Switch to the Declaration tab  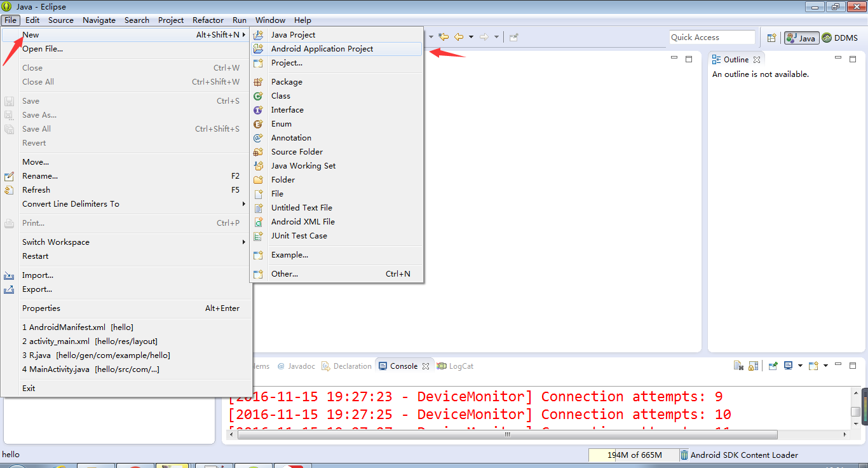click(x=347, y=366)
